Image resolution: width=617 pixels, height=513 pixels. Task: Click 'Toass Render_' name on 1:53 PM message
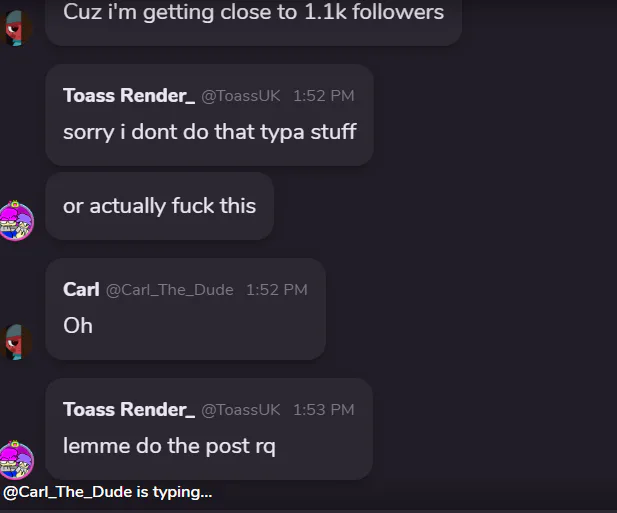[129, 409]
